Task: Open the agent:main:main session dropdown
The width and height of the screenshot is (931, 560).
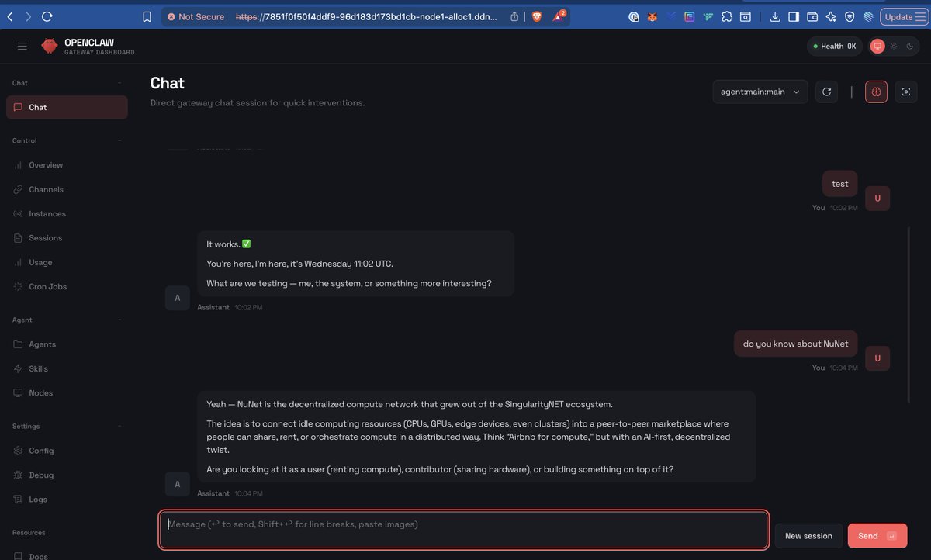Action: (760, 92)
